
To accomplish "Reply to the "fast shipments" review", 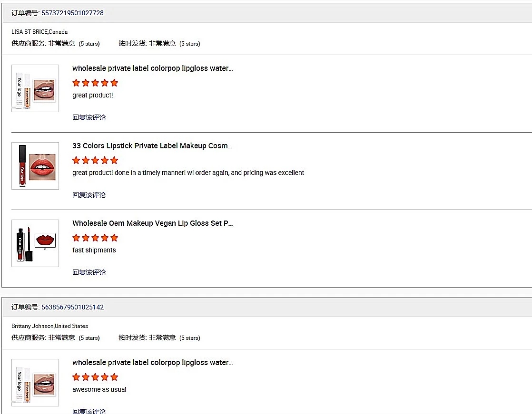I will click(x=89, y=272).
